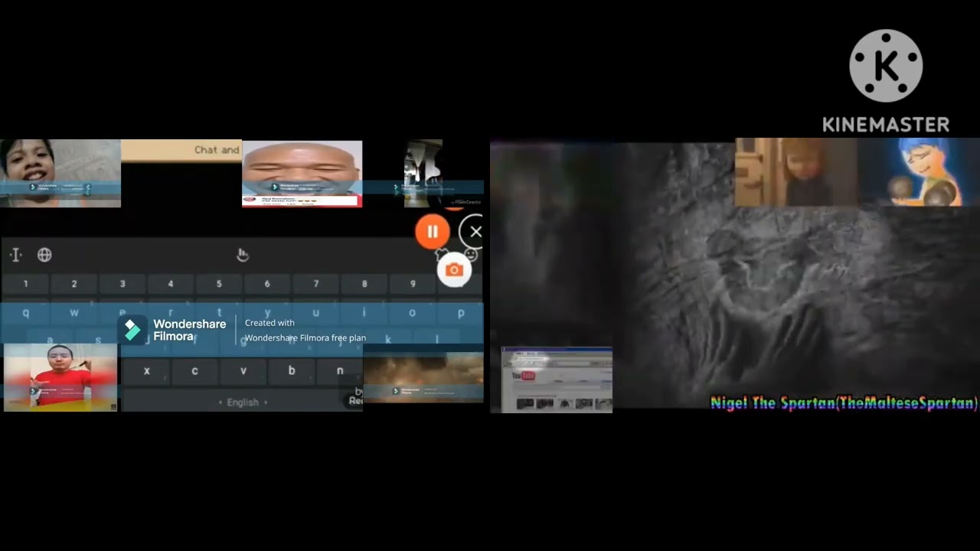980x551 pixels.
Task: Tap the one-handed mode hand icon
Action: point(243,255)
